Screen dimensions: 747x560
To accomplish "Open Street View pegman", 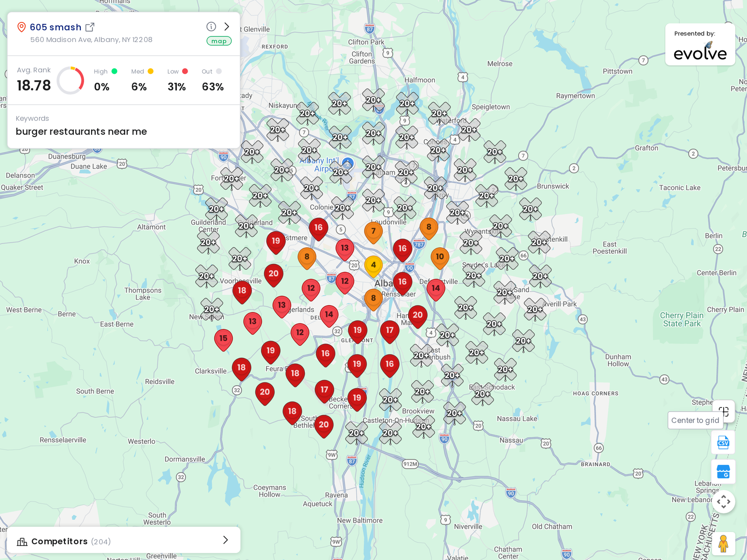I will [724, 544].
